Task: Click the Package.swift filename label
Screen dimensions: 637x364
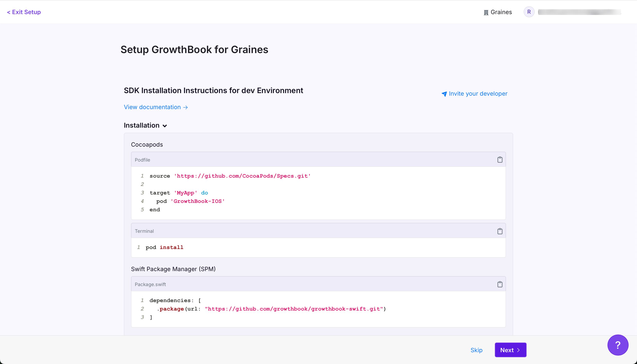Action: pyautogui.click(x=150, y=284)
